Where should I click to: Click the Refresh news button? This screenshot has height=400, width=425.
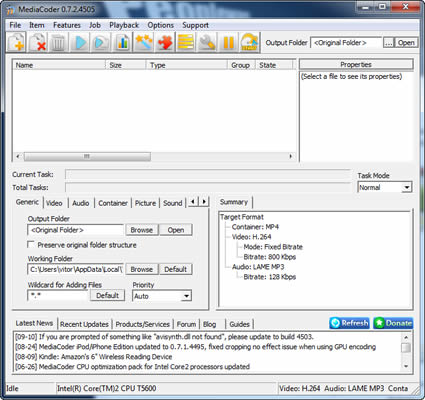click(349, 323)
